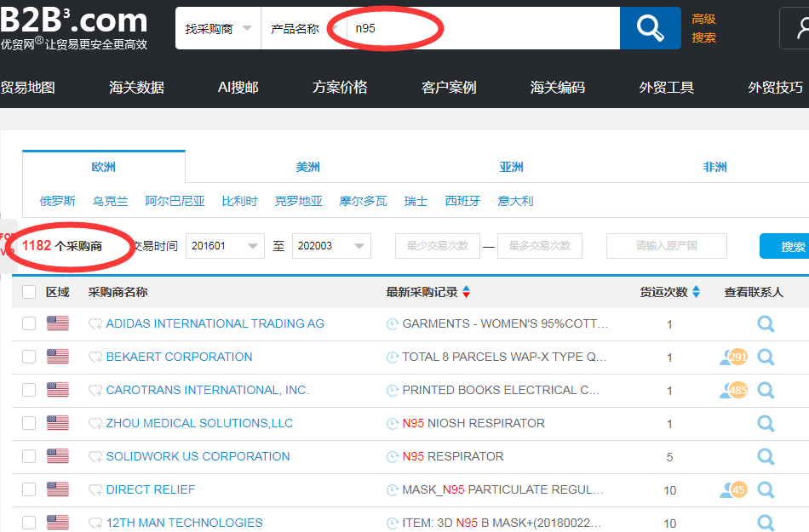View contacts magnifier for SOLIDWORK US CORPORATION
The width and height of the screenshot is (809, 532).
[x=766, y=456]
